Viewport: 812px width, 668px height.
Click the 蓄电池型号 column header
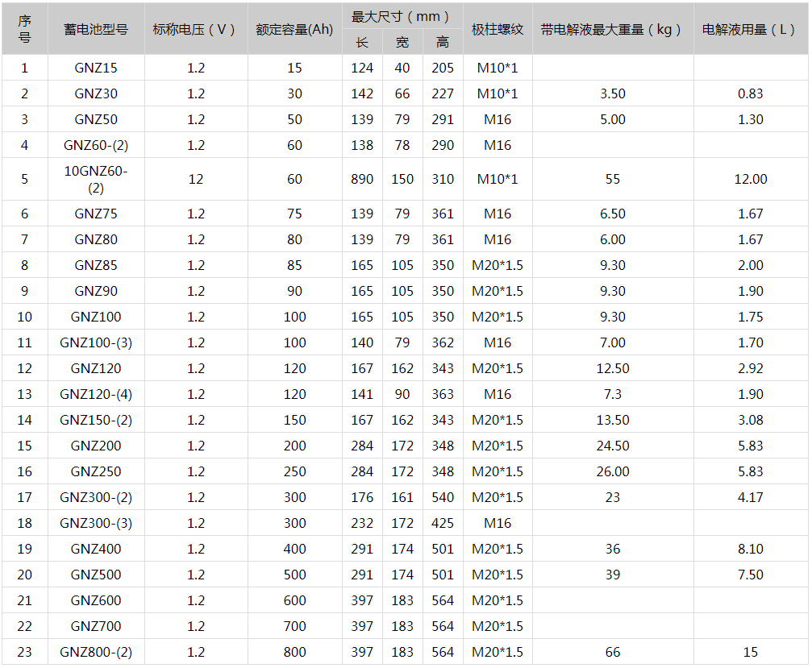96,29
